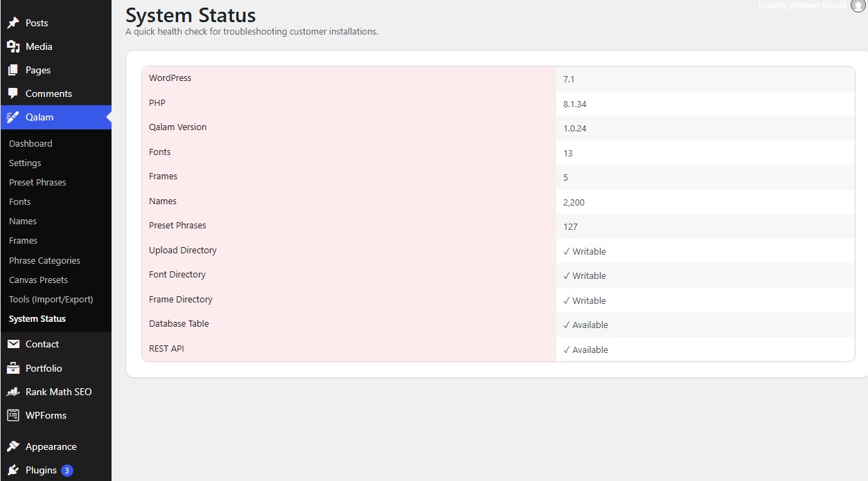The width and height of the screenshot is (868, 481).
Task: Click Available status for REST API
Action: point(586,350)
